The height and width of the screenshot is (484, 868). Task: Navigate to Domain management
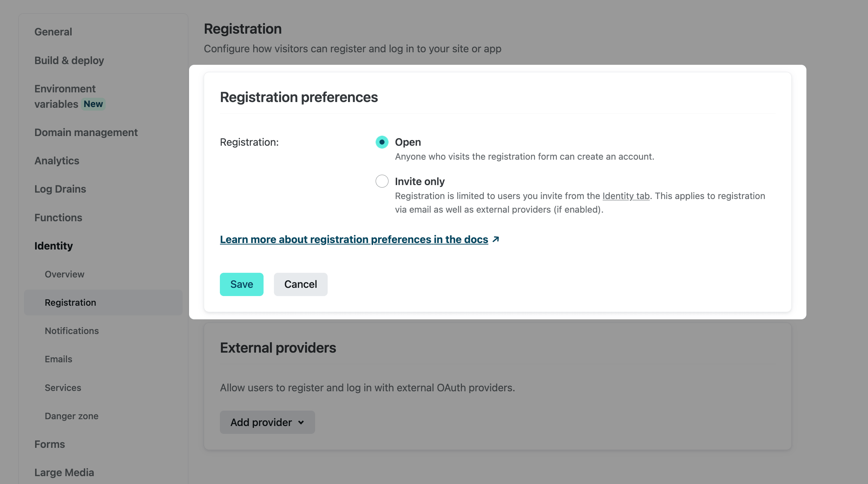[86, 132]
